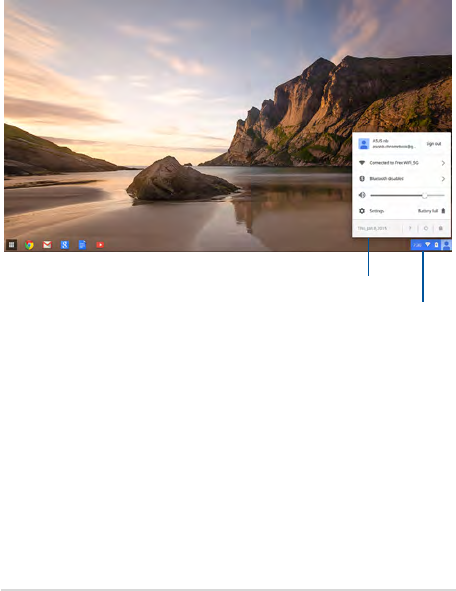Screen dimensions: 456x591
Task: Open Gmail from the shelf
Action: [x=47, y=245]
